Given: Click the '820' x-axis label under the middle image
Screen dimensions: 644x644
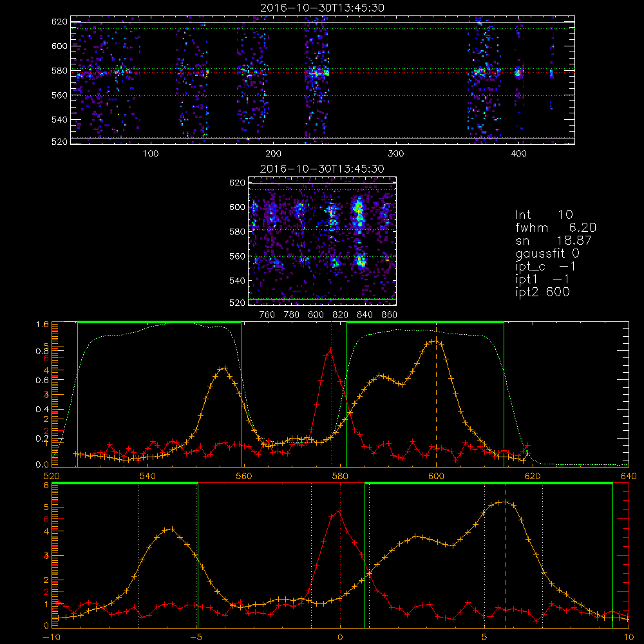Looking at the screenshot, I should pos(341,315).
